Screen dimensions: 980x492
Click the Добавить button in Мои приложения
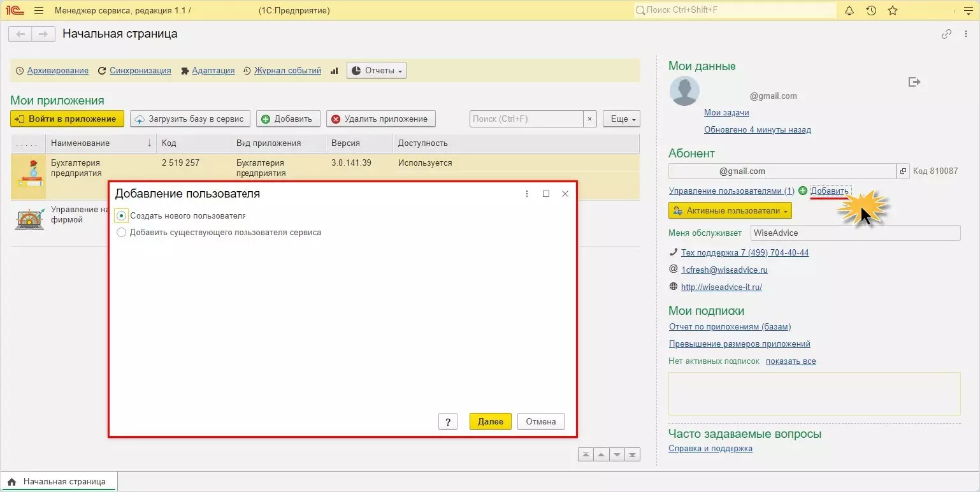(x=288, y=119)
